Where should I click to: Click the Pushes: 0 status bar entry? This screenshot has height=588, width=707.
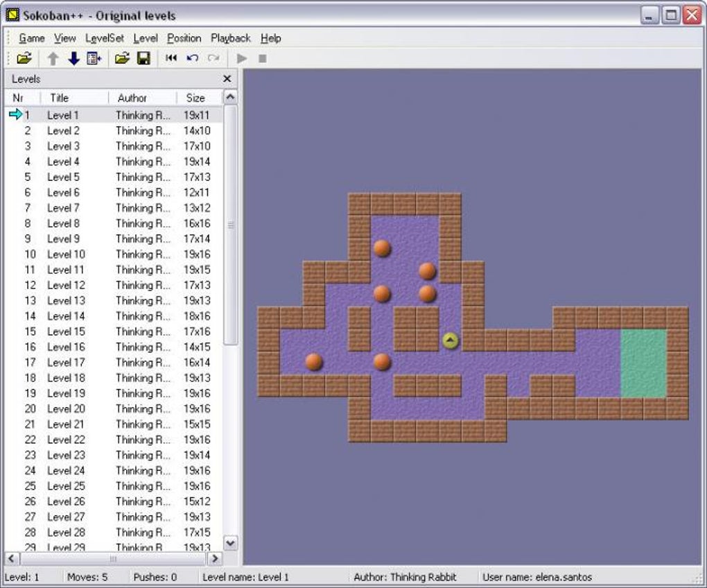point(155,577)
